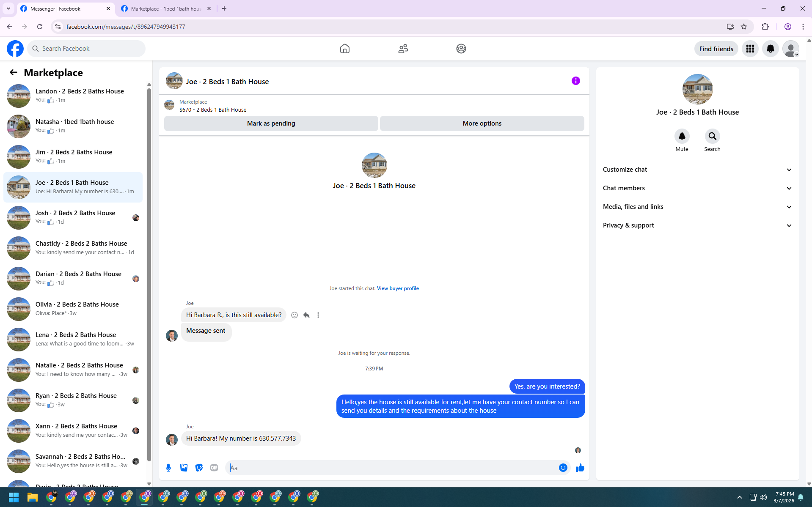React to Joe's availability message
The height and width of the screenshot is (507, 812).
click(295, 315)
